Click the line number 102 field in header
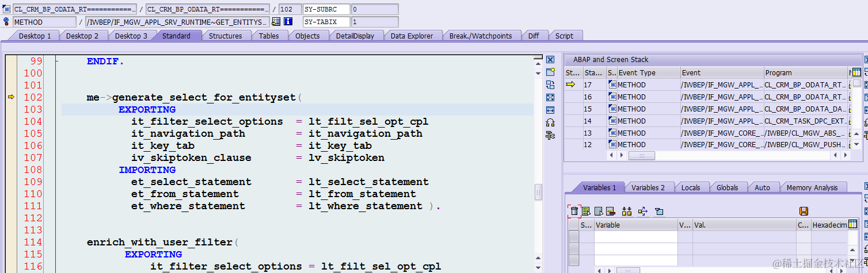The image size is (868, 273). (x=290, y=9)
